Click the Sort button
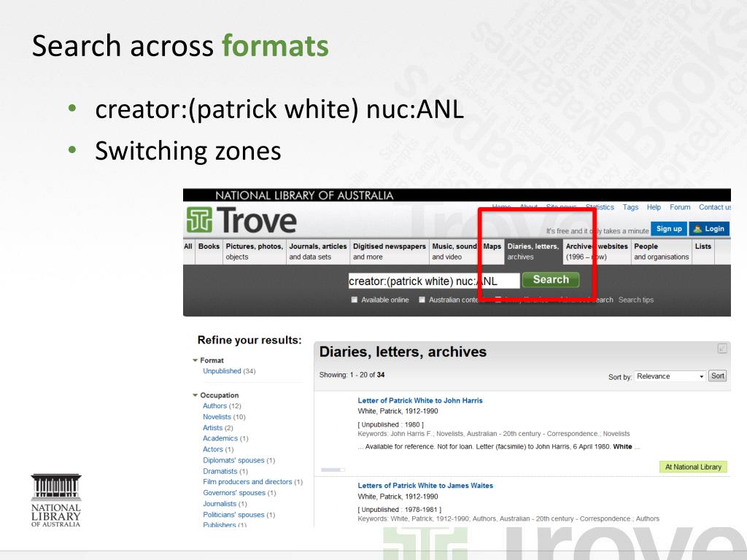Image resolution: width=747 pixels, height=560 pixels. coord(718,376)
